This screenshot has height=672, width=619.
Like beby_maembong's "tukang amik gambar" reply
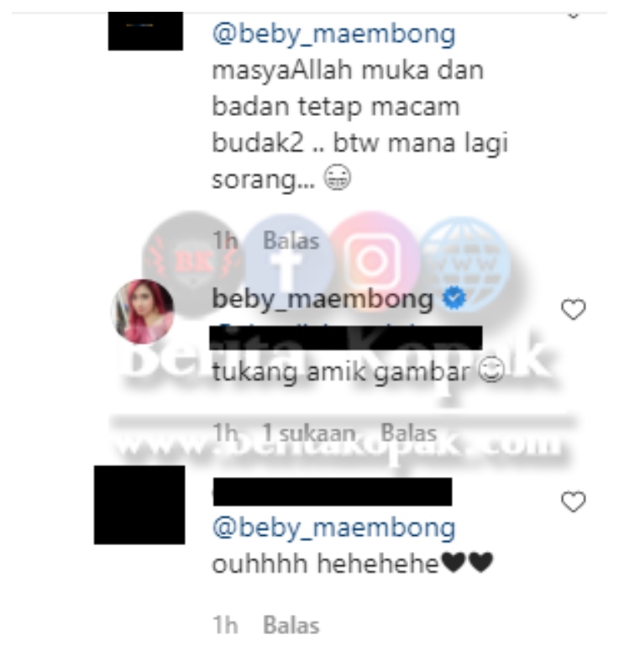click(x=573, y=309)
